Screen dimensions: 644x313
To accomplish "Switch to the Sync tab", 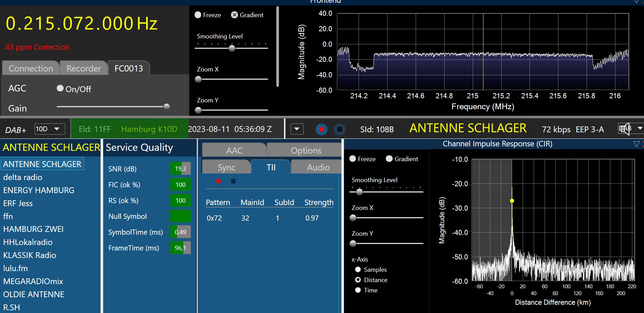I will click(x=226, y=167).
